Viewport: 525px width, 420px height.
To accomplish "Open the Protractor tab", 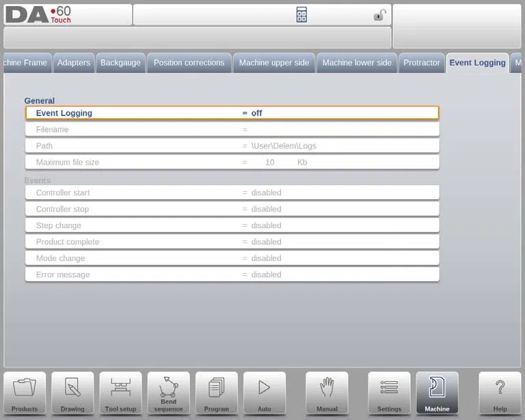I will (422, 63).
